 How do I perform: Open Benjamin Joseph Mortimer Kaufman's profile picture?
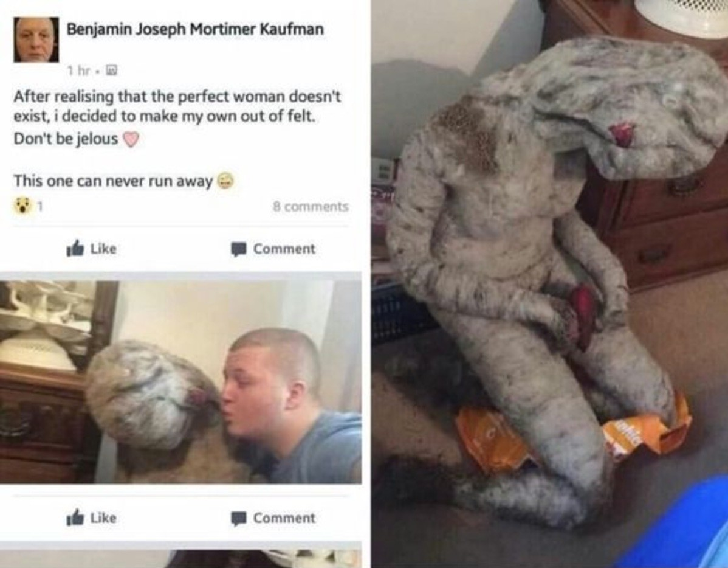(x=36, y=40)
